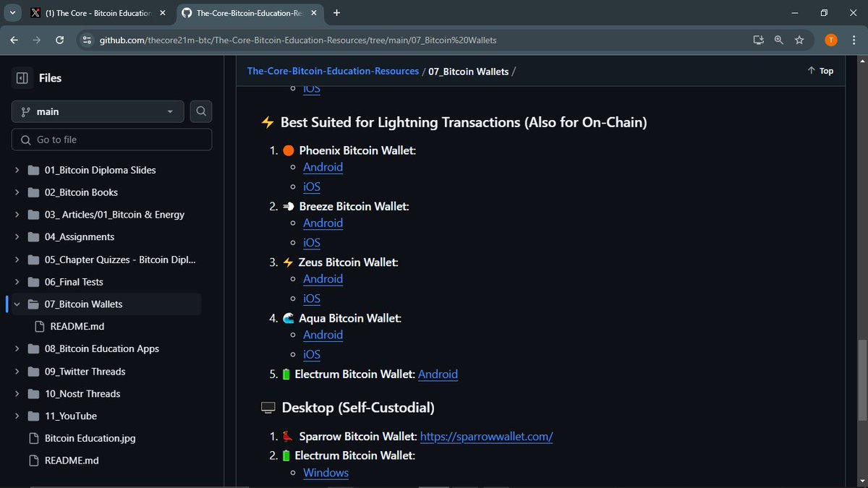This screenshot has height=488, width=868.
Task: Open the Chrome three-dot menu
Action: click(854, 40)
